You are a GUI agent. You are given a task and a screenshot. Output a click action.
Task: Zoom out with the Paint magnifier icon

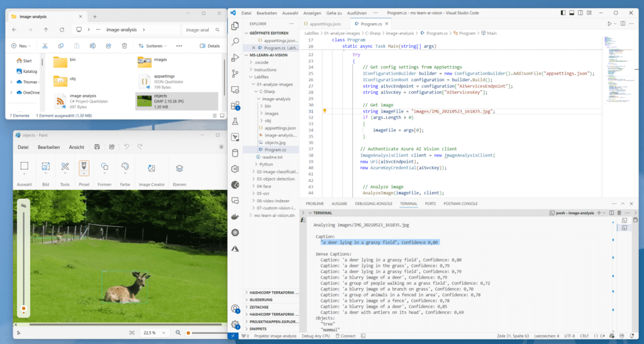click(178, 333)
